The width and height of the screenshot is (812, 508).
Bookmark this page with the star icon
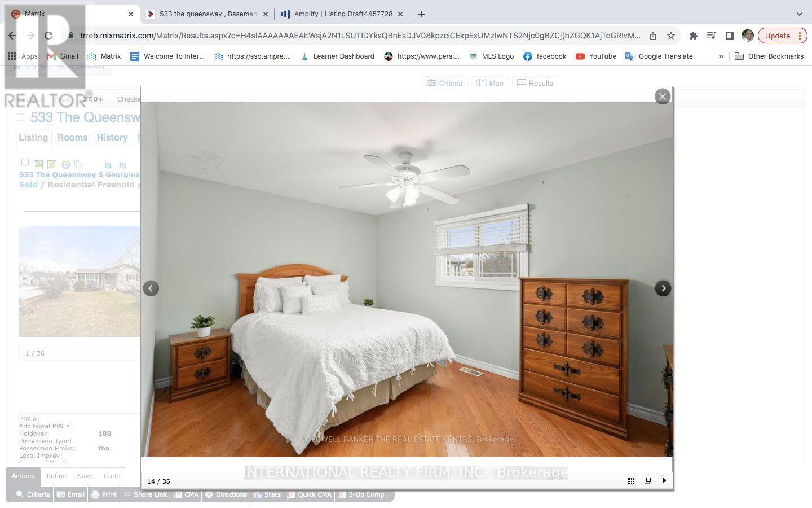671,36
